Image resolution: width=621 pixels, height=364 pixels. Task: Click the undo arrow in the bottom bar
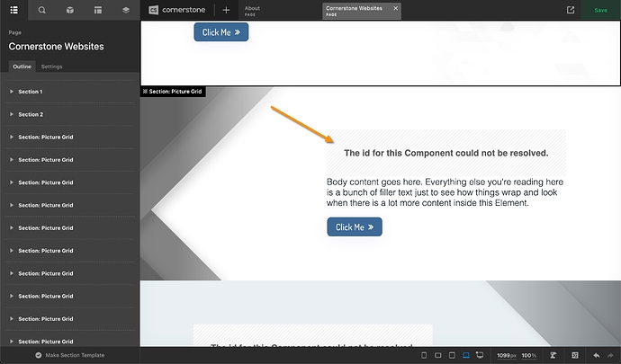tap(596, 355)
